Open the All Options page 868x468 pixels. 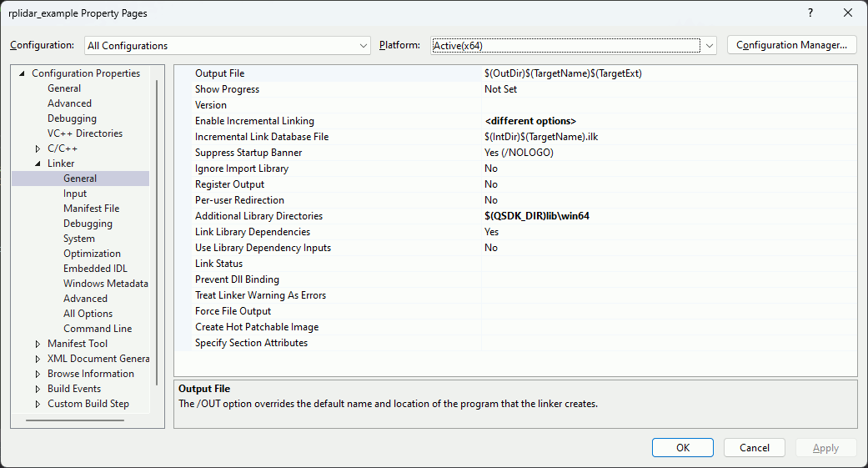(x=88, y=314)
